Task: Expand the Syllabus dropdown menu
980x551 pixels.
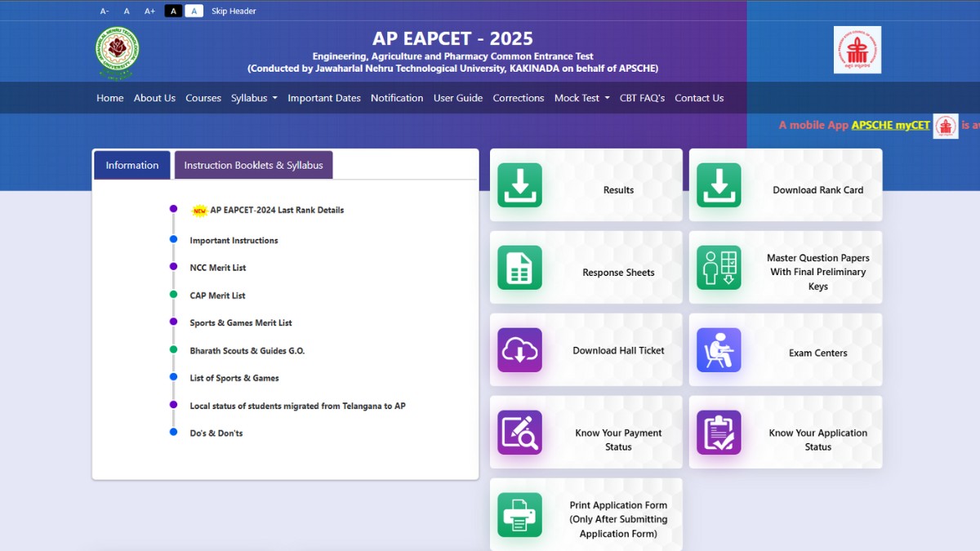Action: 254,97
